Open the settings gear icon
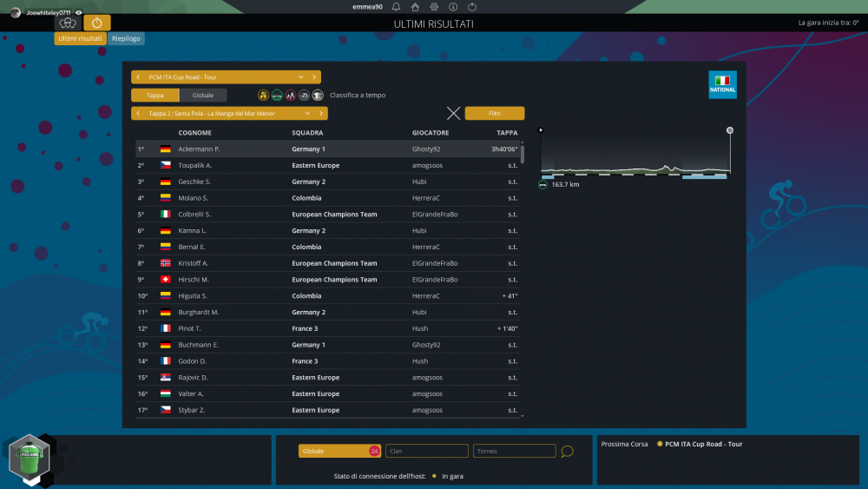 click(434, 7)
